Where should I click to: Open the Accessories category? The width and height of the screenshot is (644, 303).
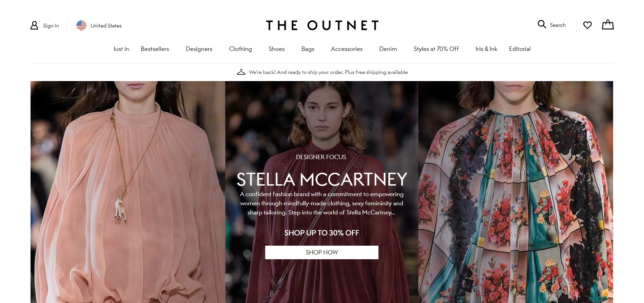coord(347,49)
